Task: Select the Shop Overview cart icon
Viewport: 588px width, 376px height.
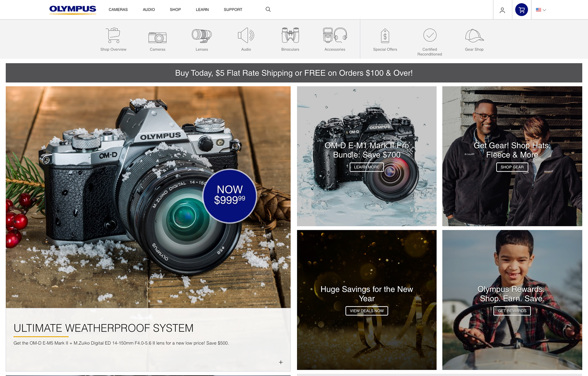Action: click(113, 36)
